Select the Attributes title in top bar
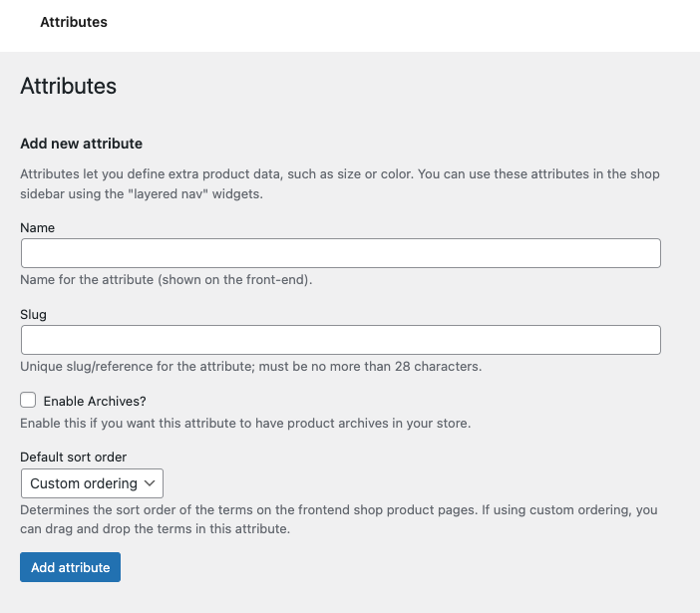 point(74,22)
